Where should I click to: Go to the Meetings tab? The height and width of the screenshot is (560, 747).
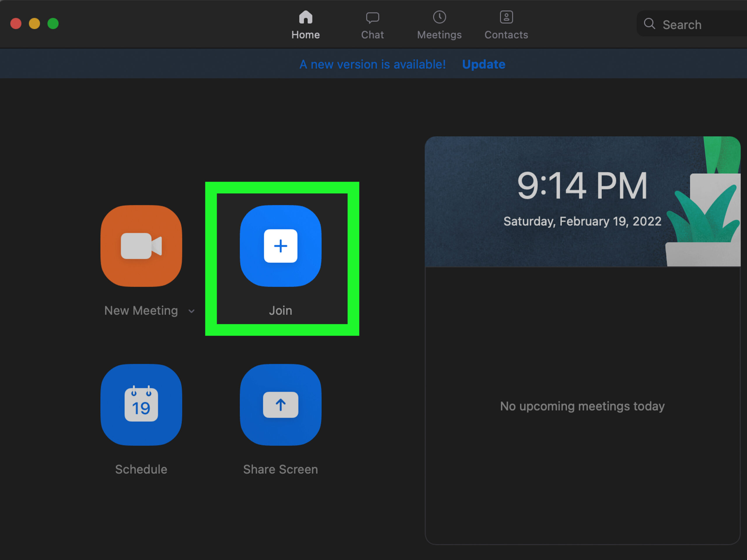click(439, 25)
